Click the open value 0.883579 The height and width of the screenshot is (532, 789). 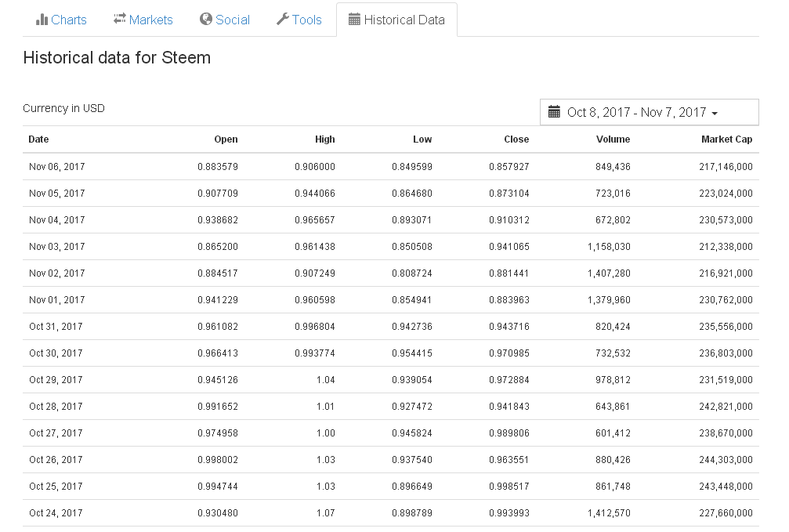tap(218, 167)
